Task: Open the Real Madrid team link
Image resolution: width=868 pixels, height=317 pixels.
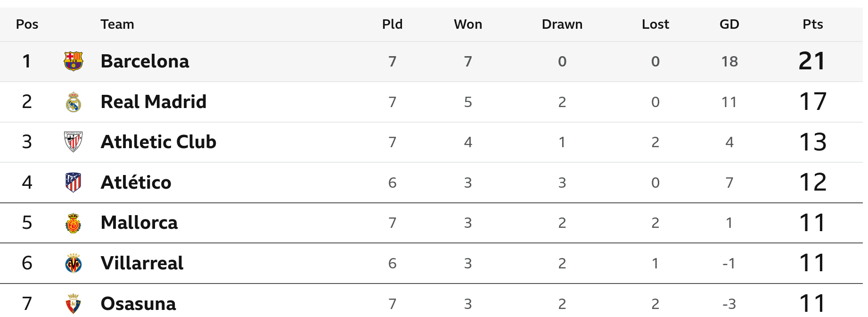Action: coord(154,102)
